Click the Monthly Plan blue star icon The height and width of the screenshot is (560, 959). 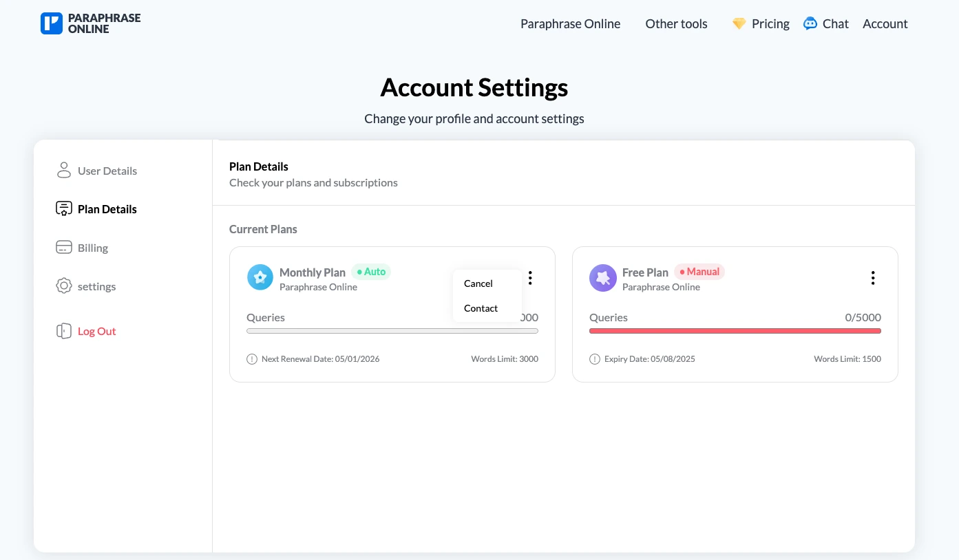(x=260, y=277)
